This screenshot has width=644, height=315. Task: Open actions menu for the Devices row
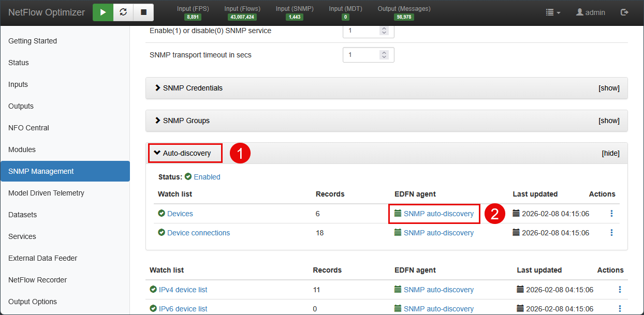pos(611,214)
